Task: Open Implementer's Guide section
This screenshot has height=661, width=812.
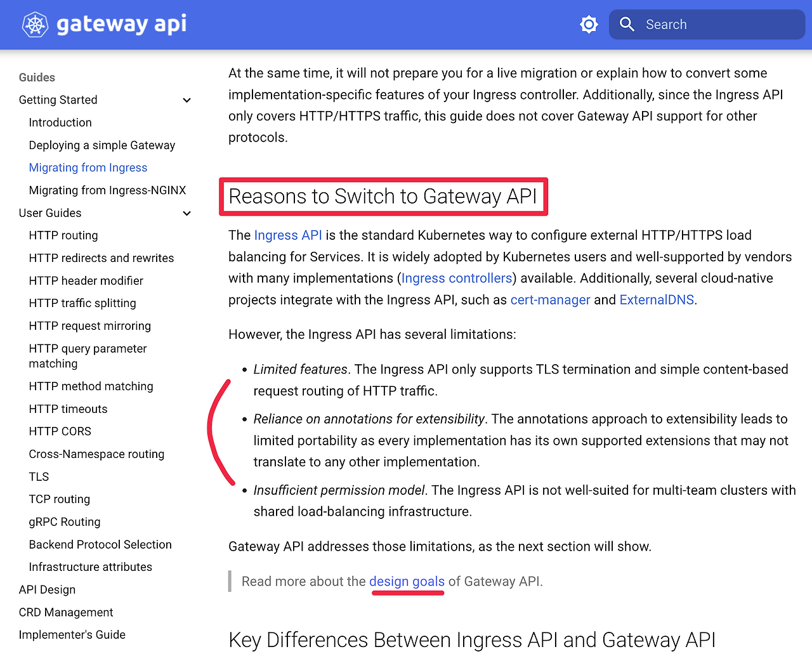Action: pos(72,635)
